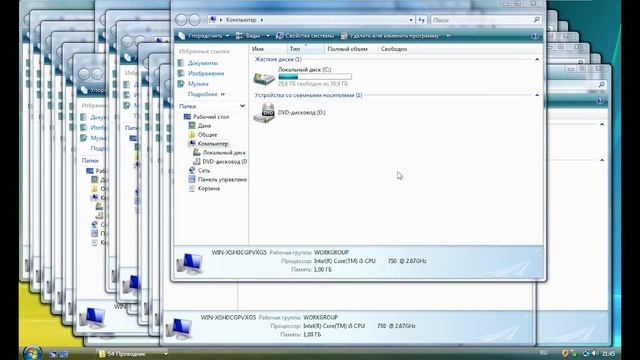Click 'Удалить или изменить программу'
The height and width of the screenshot is (360, 640).
[x=389, y=36]
